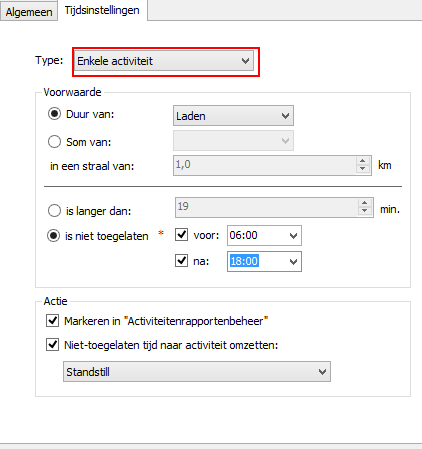Click the disabled 'Som van' dropdown
Screen dimensions: 422x449
pyautogui.click(x=233, y=141)
